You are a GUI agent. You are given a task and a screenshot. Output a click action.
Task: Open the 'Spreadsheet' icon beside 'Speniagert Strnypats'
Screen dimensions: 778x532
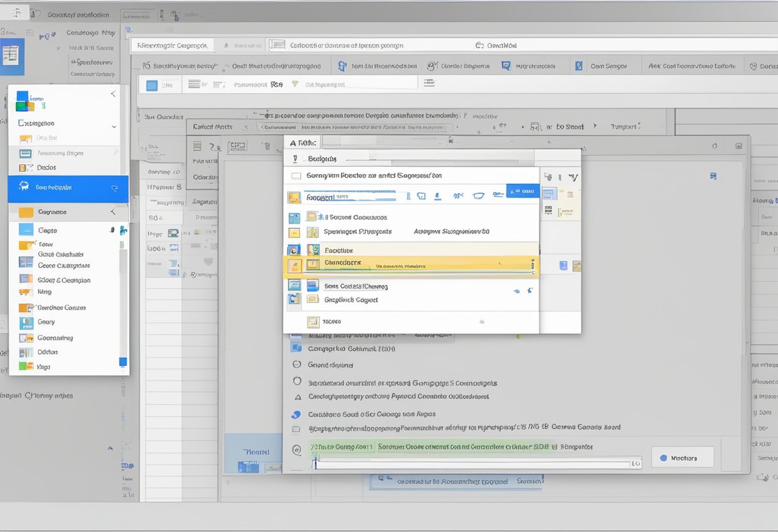click(x=312, y=232)
